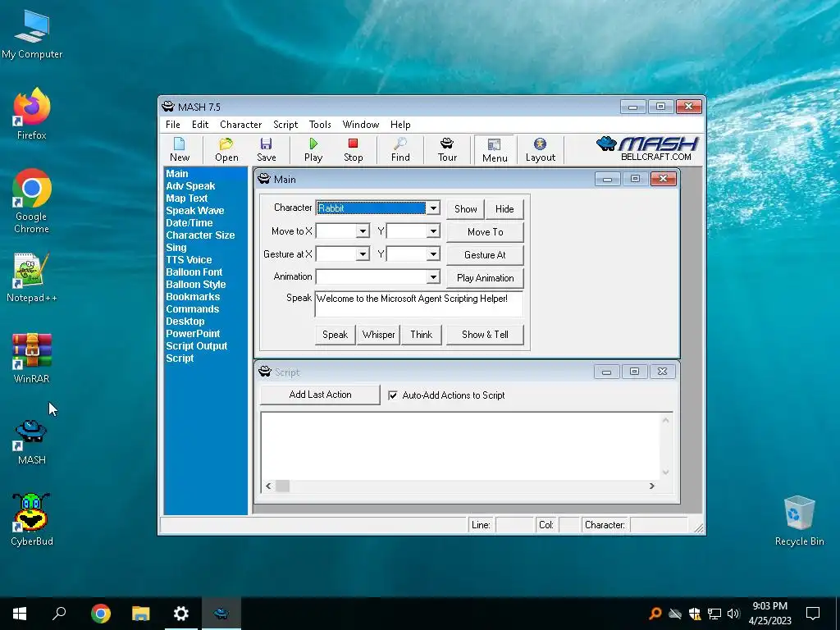840x630 pixels.
Task: Click the Whisper button
Action: tap(378, 335)
